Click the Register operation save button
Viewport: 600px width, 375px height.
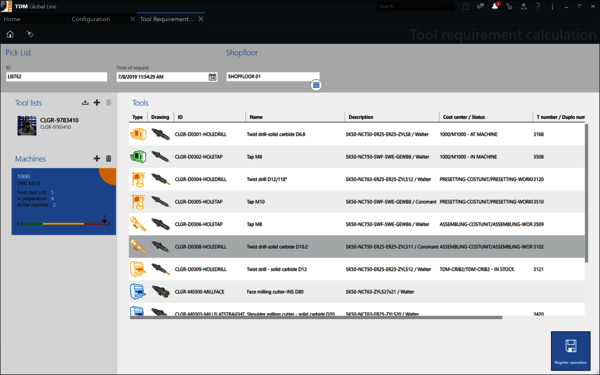(571, 351)
